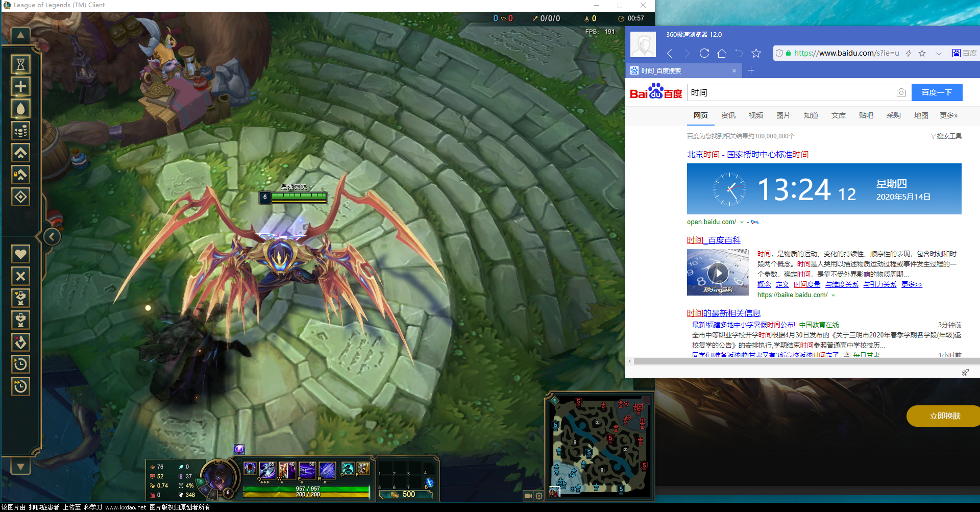Expand the arrow next to open.baidu.com
This screenshot has height=512, width=980.
(742, 222)
